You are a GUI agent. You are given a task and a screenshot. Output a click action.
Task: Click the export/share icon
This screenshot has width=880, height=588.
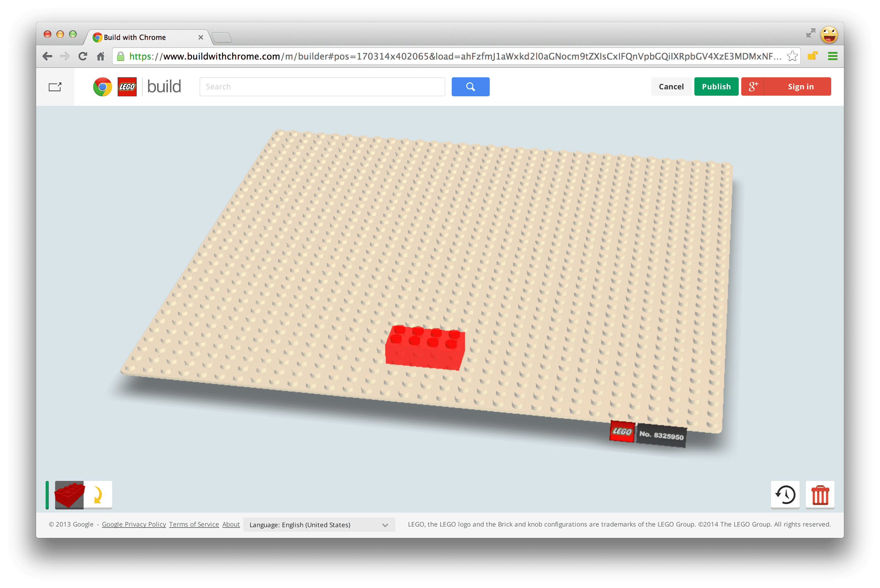tap(56, 86)
